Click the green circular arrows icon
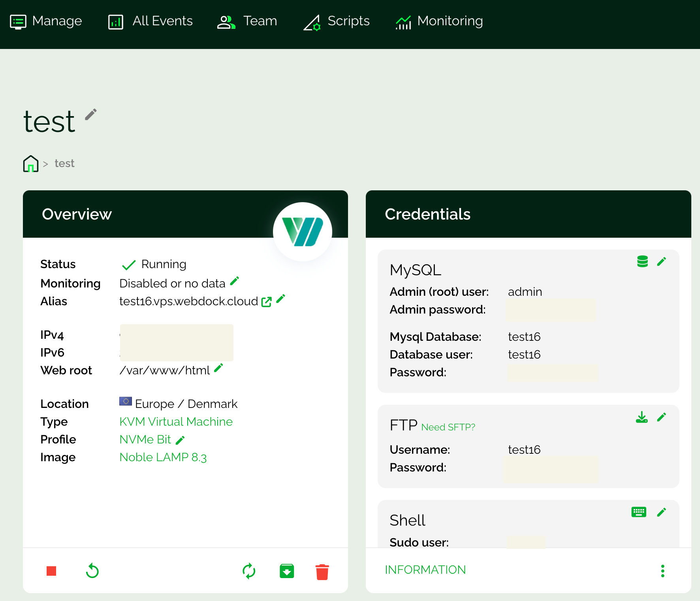The image size is (700, 601). pyautogui.click(x=249, y=571)
